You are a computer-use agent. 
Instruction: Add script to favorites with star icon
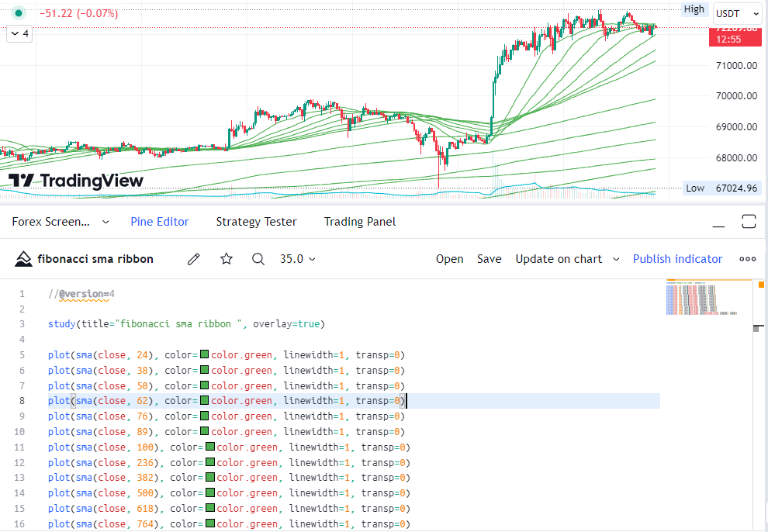point(227,259)
